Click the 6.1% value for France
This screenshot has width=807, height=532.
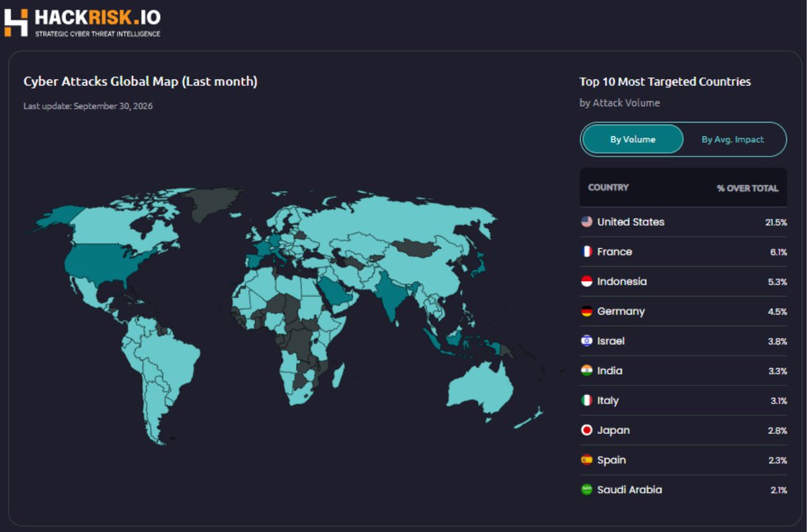(x=778, y=252)
